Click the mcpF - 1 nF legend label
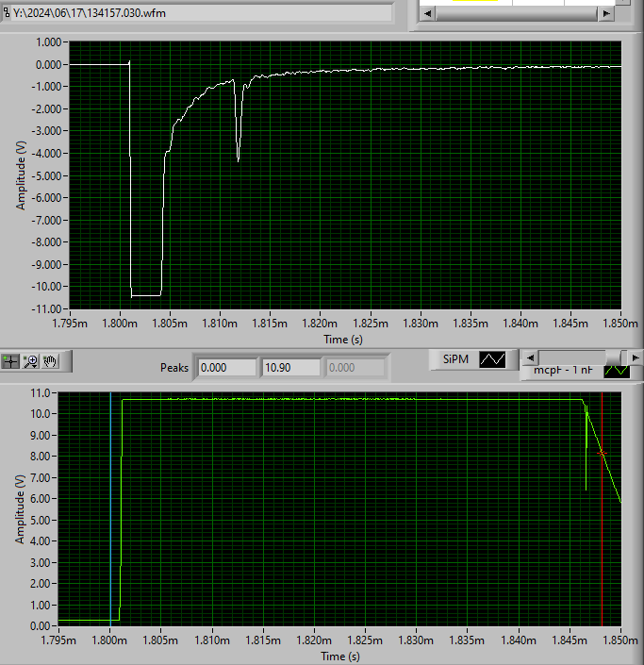This screenshot has height=665, width=644. click(x=563, y=371)
